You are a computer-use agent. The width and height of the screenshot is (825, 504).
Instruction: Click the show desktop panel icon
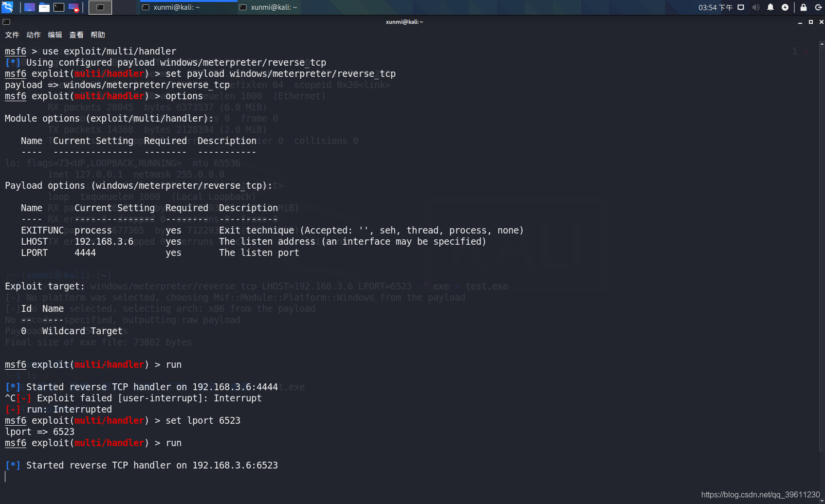30,7
